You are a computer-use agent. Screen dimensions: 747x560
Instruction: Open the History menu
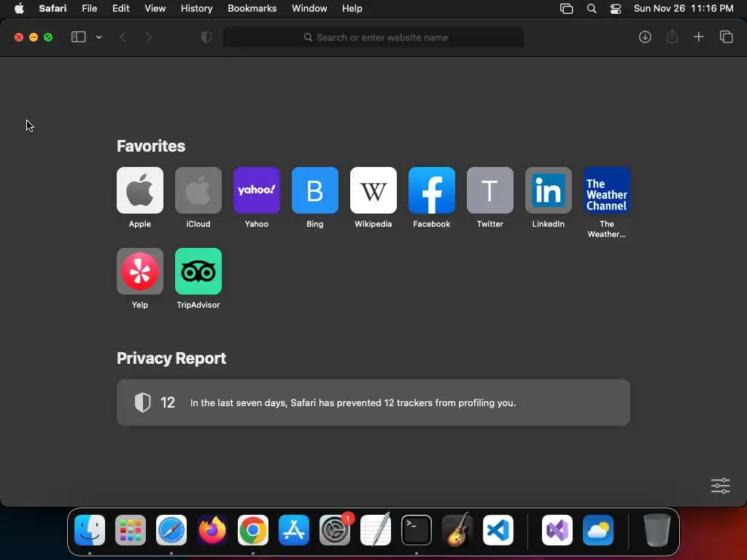point(196,9)
